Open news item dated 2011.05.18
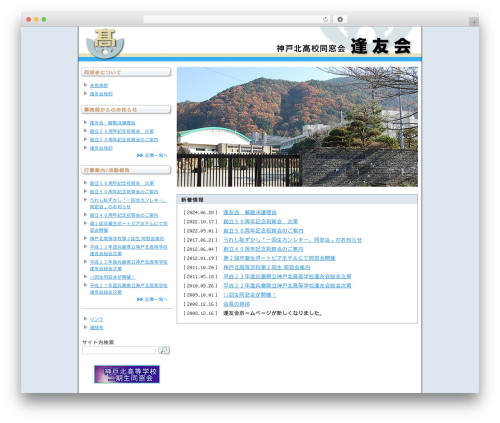The width and height of the screenshot is (500, 423). click(x=287, y=276)
